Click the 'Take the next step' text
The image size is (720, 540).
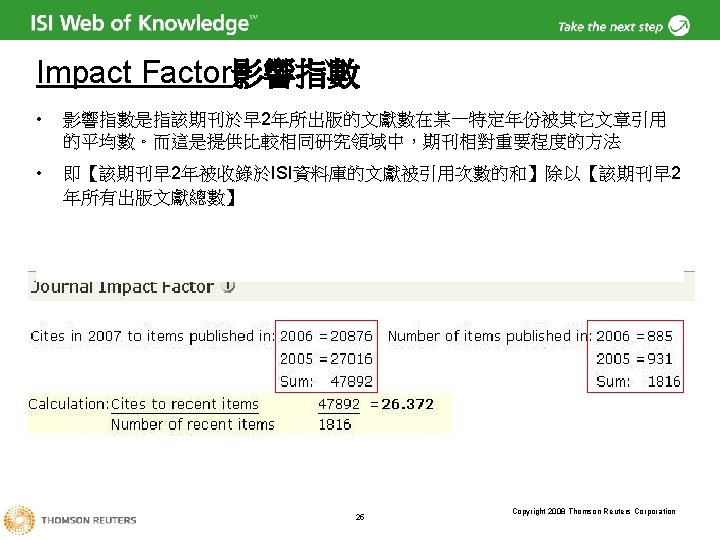tap(610, 27)
